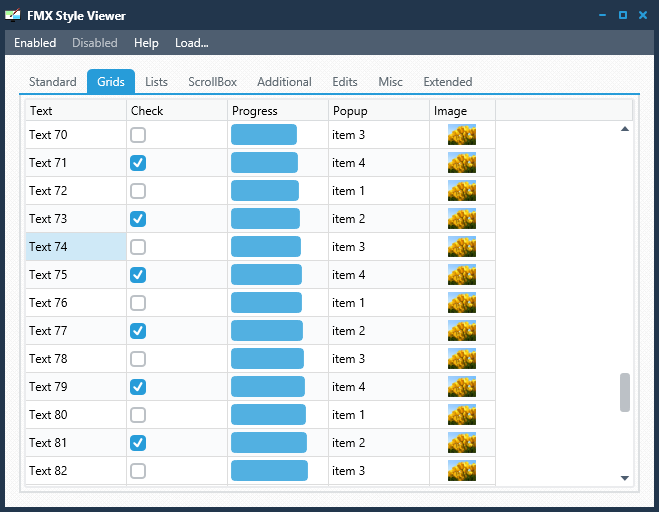Click the Popup column header
This screenshot has width=659, height=512.
pos(379,111)
